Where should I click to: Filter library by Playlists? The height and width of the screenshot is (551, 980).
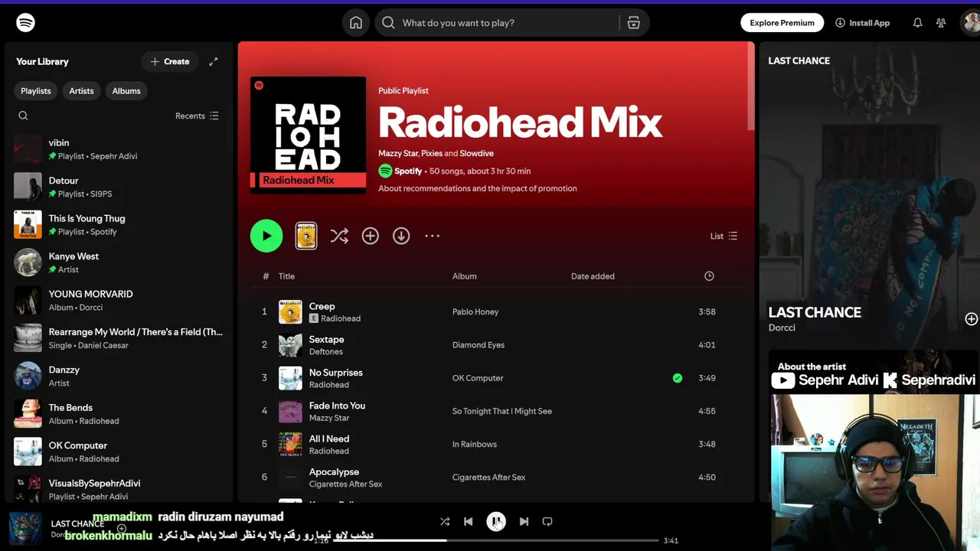(x=36, y=91)
